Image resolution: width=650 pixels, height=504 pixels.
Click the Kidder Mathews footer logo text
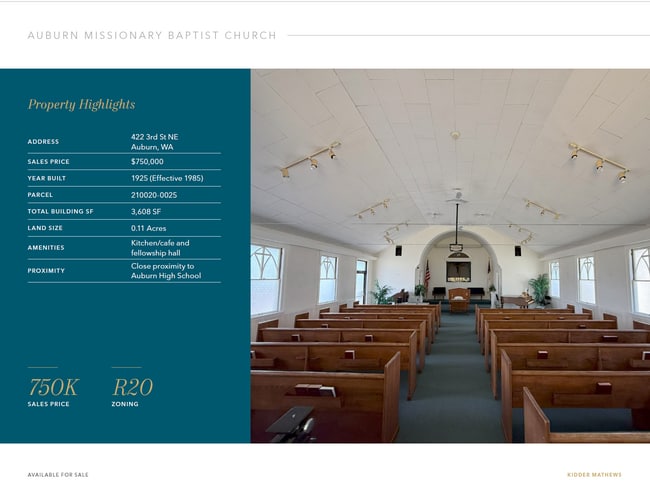(x=594, y=475)
